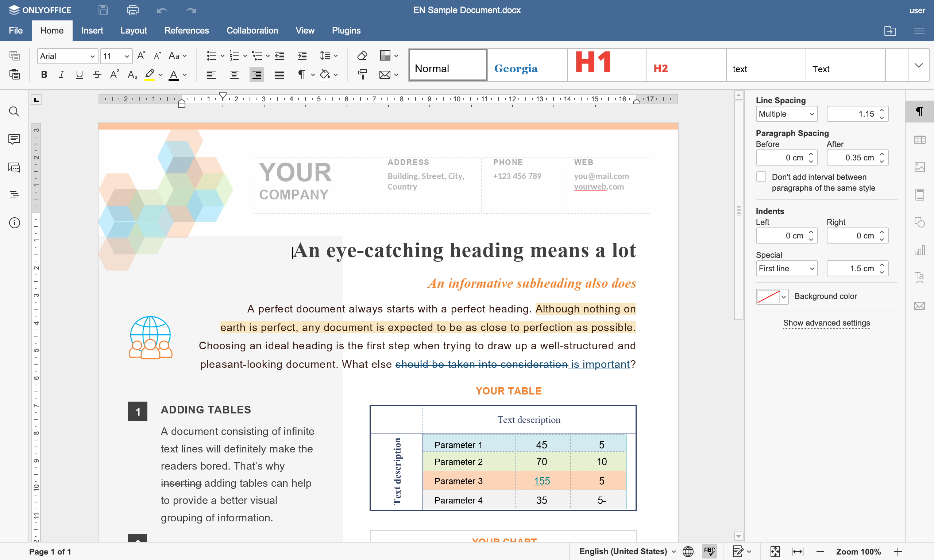934x560 pixels.
Task: Click Show advanced settings link
Action: [x=826, y=323]
